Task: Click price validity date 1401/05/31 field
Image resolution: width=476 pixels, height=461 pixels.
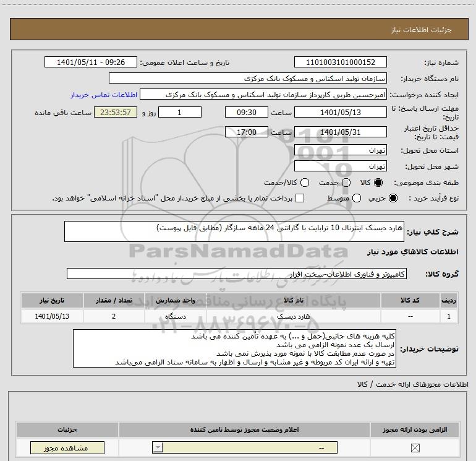Action: pos(340,132)
